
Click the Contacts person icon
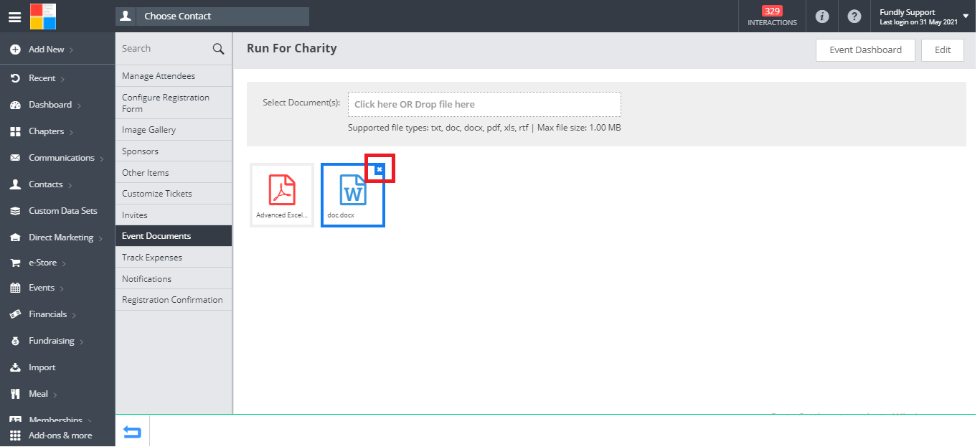pos(15,184)
